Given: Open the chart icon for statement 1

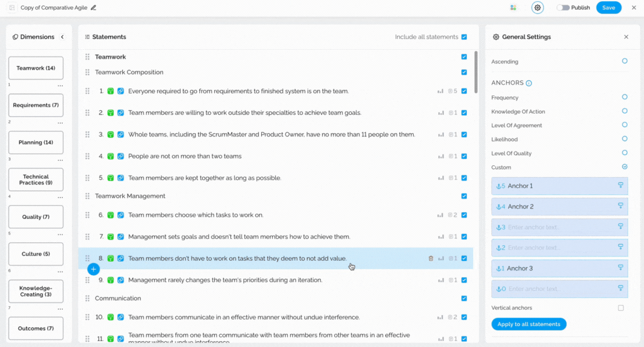Looking at the screenshot, I should point(440,91).
